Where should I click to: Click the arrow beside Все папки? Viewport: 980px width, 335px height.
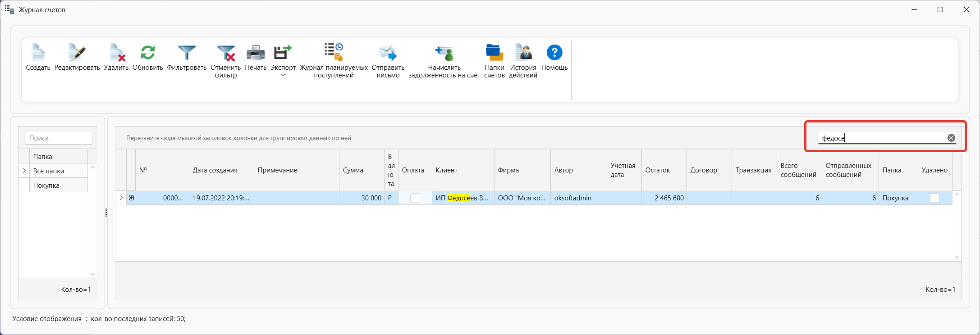24,171
